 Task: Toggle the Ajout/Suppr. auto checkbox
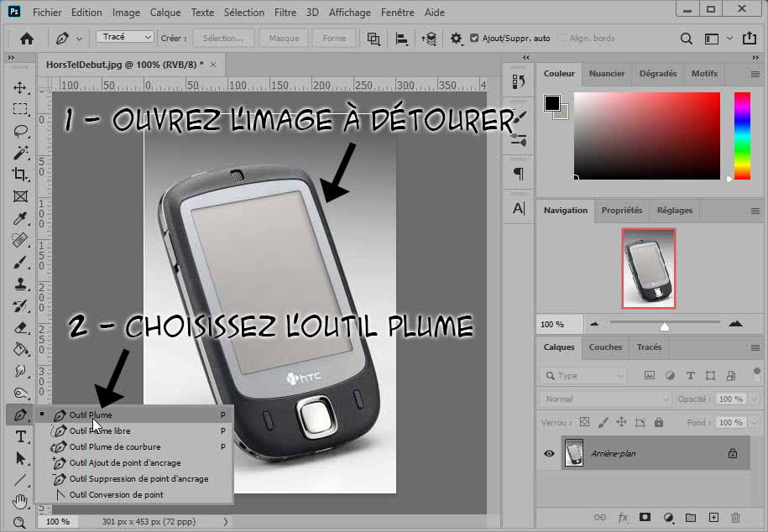click(x=474, y=38)
